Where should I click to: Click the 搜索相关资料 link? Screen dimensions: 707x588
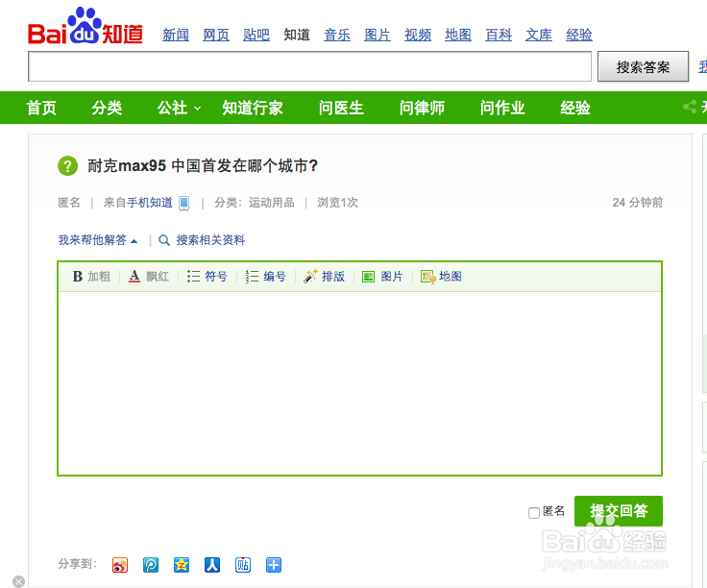click(x=210, y=240)
